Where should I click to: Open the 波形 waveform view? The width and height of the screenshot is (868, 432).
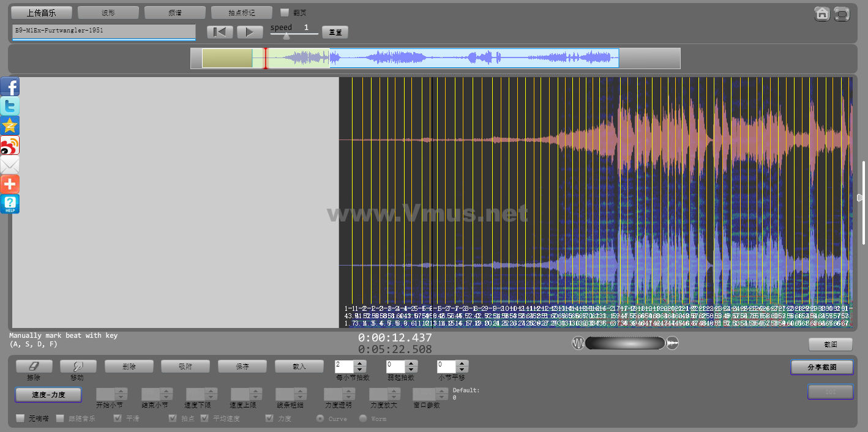(108, 12)
